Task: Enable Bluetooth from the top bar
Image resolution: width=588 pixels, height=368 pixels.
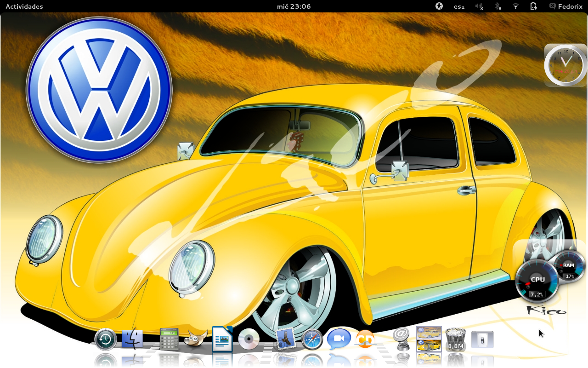Action: click(498, 6)
